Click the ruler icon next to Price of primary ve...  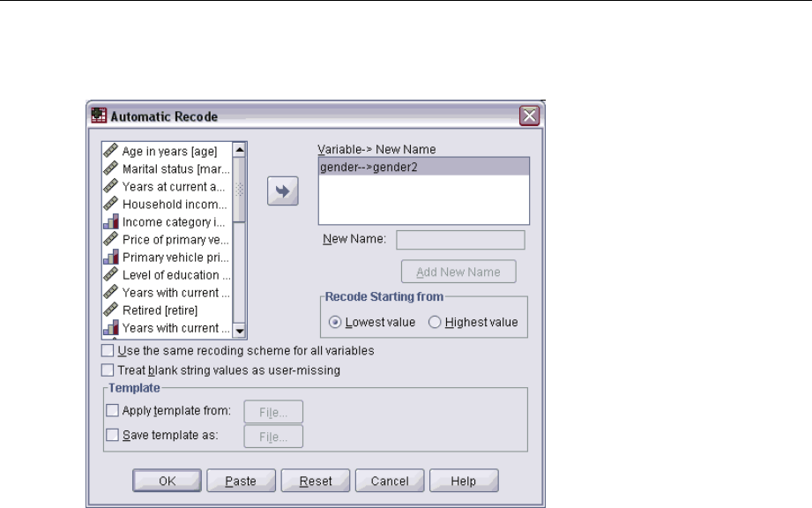(x=110, y=239)
